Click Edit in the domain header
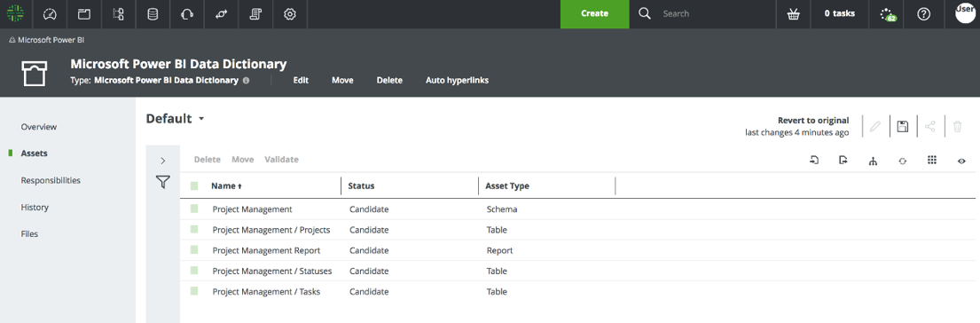The height and width of the screenshot is (323, 980). [302, 81]
